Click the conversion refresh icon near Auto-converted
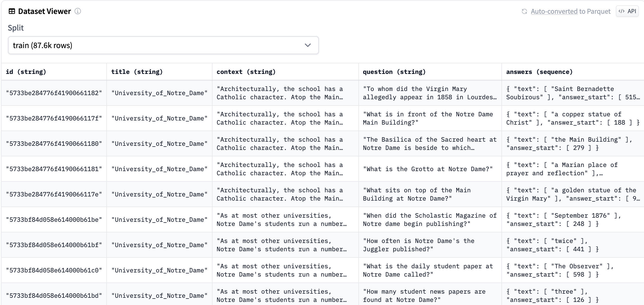The image size is (644, 305). 524,11
